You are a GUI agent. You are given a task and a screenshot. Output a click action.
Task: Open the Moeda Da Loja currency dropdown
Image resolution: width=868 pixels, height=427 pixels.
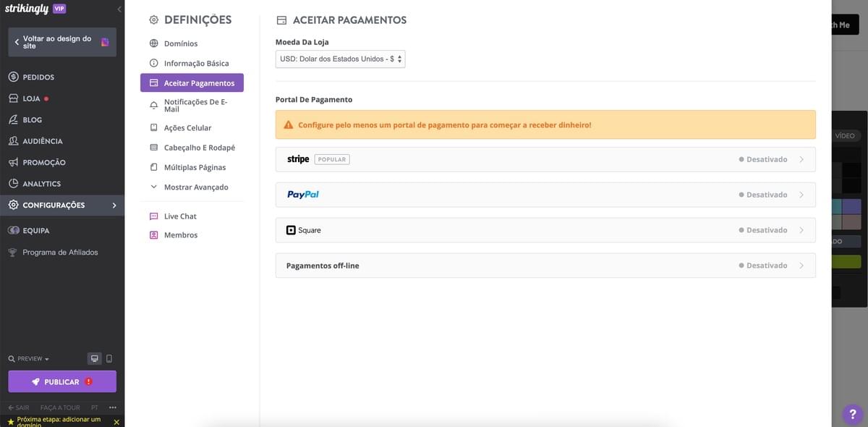340,59
